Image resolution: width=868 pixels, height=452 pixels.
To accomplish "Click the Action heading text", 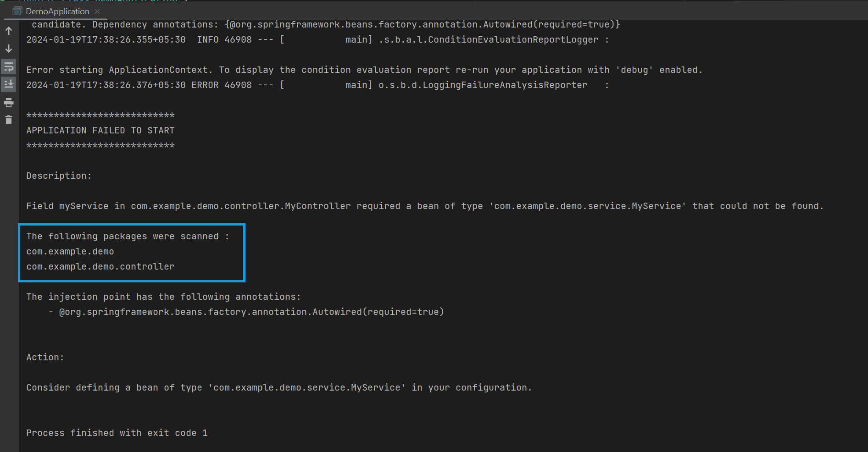I will point(45,357).
